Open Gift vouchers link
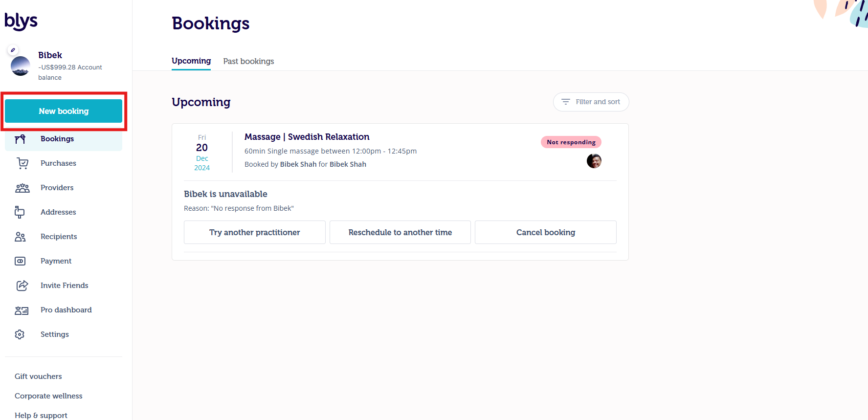The height and width of the screenshot is (420, 868). [38, 376]
